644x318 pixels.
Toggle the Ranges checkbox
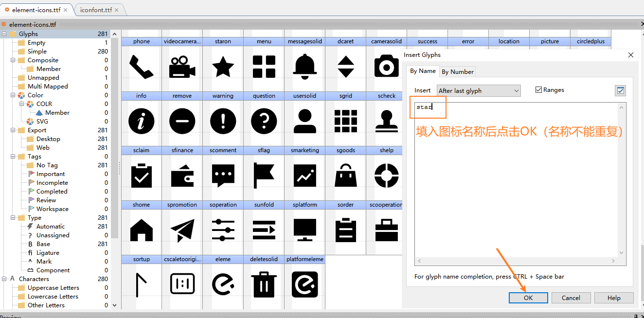[538, 90]
